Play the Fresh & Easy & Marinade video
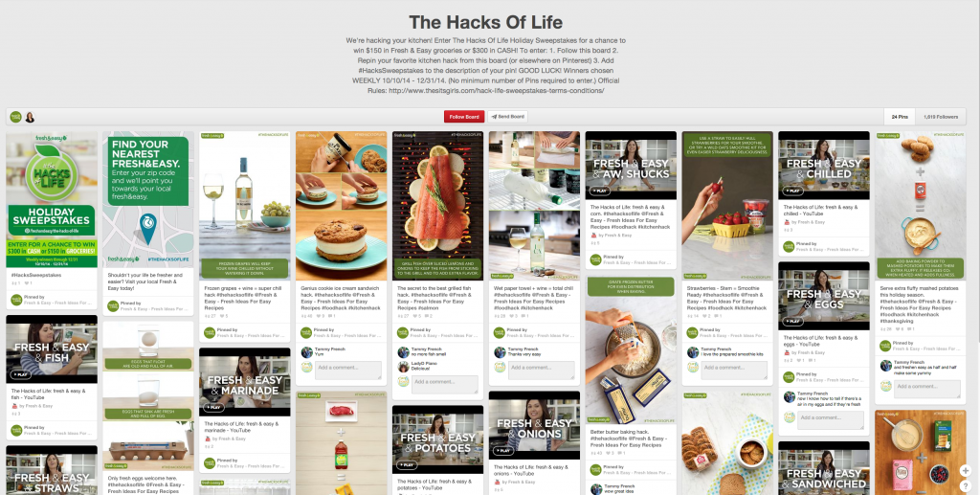The width and height of the screenshot is (980, 495). point(213,407)
